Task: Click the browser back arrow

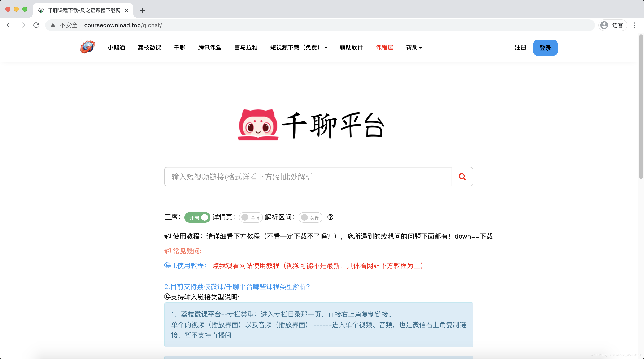Action: tap(9, 25)
